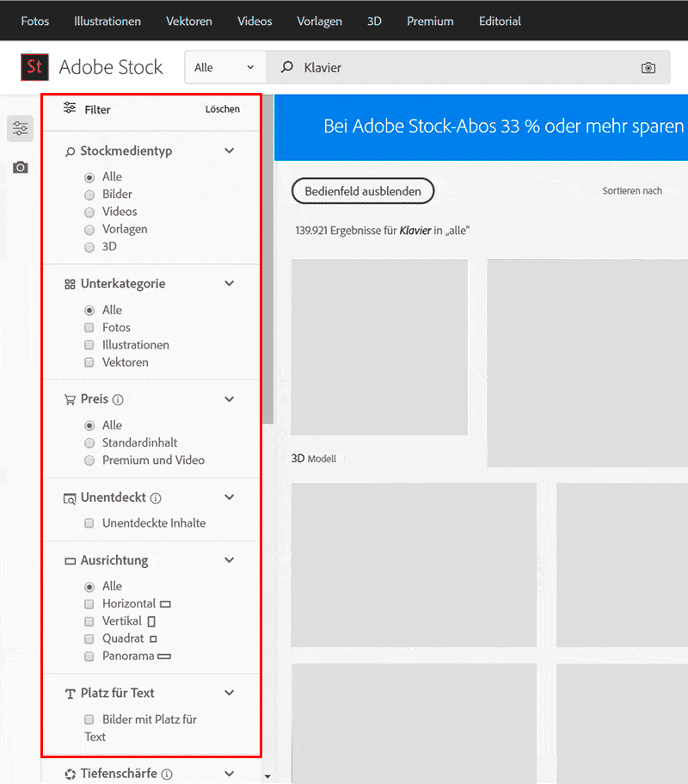Open visual search camera icon in search bar
688x784 pixels.
click(648, 67)
